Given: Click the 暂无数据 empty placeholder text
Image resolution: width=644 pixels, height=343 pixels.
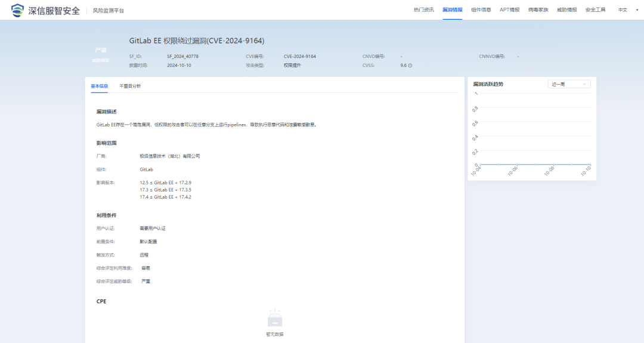Looking at the screenshot, I should click(x=275, y=335).
